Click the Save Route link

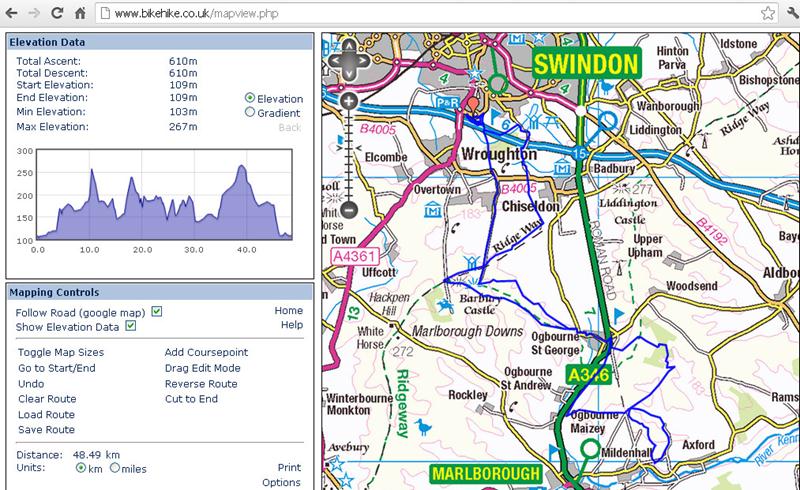(46, 430)
